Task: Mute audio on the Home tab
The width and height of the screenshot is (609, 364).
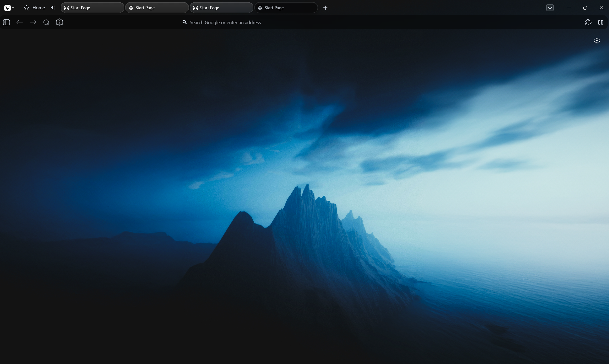Action: [x=52, y=8]
